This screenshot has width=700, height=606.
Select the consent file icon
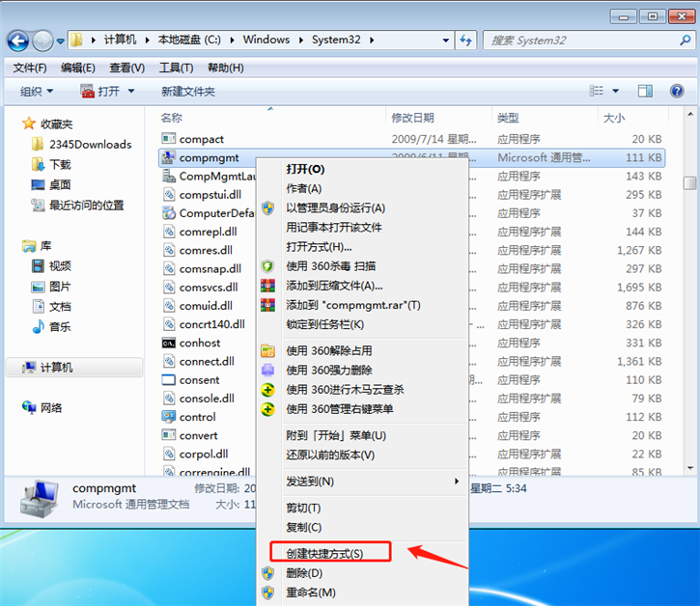168,380
